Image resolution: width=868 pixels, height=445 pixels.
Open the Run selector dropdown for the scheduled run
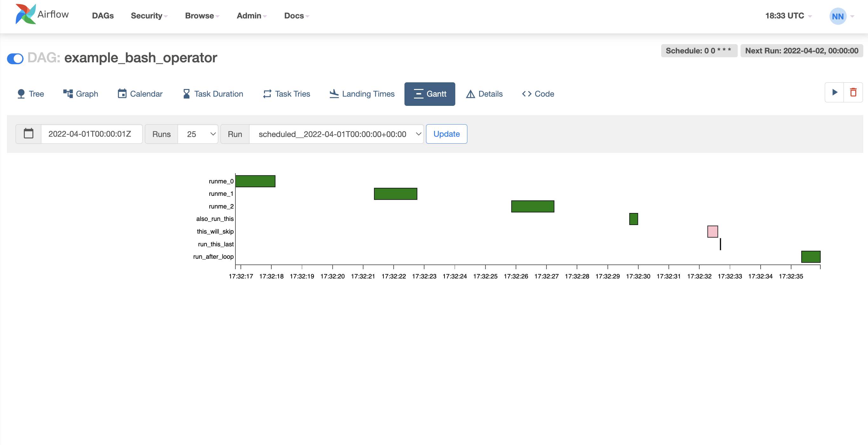coord(336,134)
